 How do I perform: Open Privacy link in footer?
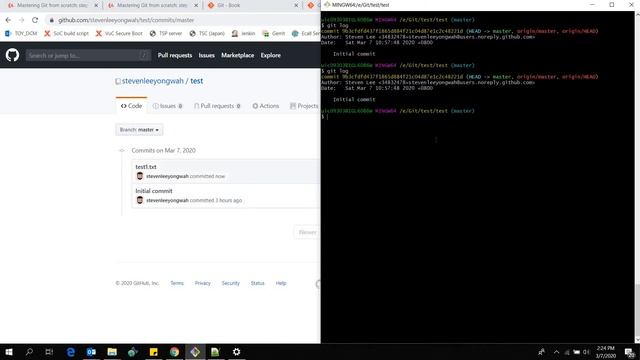[202, 283]
